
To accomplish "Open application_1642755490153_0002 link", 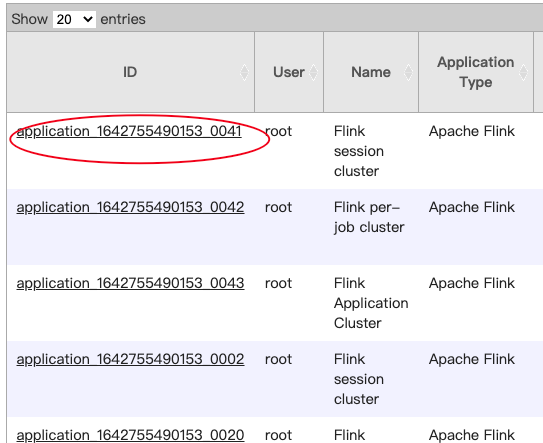I will point(130,359).
